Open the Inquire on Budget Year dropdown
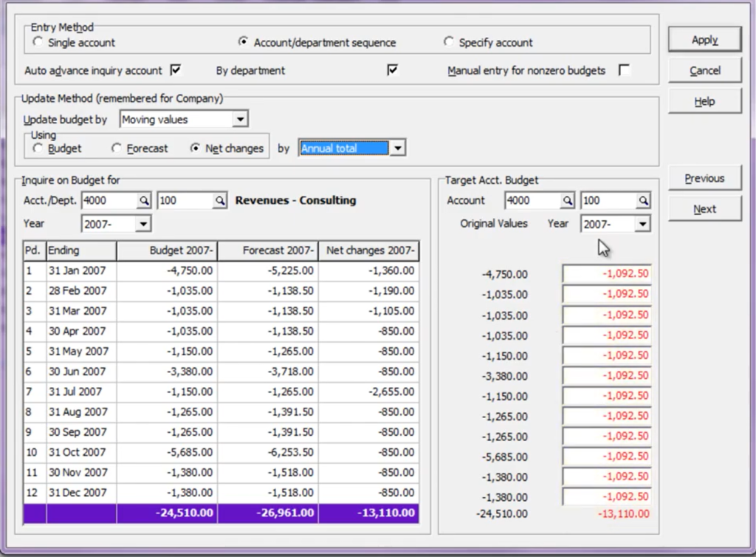The image size is (756, 557). click(x=143, y=224)
